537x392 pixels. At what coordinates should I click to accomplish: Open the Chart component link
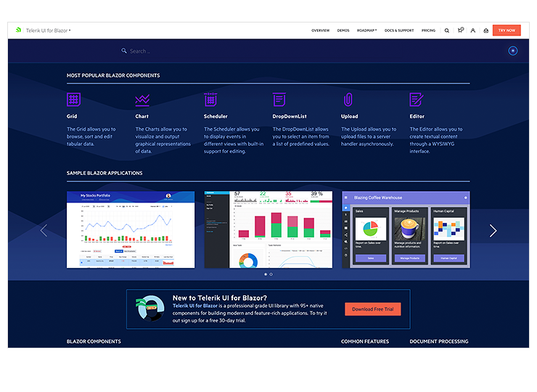click(142, 116)
